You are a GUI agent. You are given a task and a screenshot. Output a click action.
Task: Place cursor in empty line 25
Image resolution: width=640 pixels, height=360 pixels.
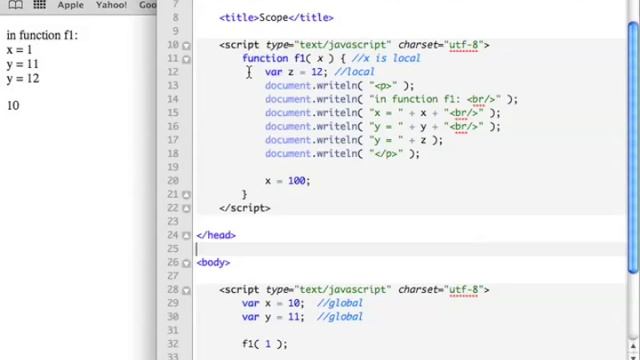[x=410, y=249]
